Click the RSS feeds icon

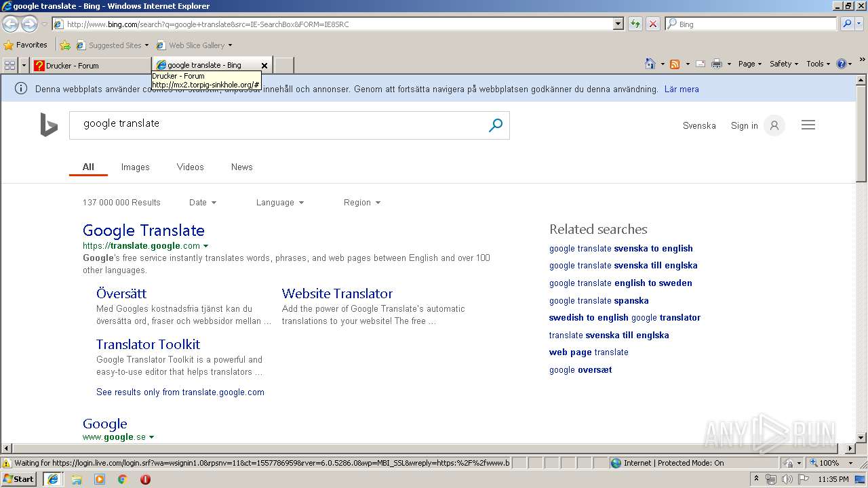coord(675,64)
